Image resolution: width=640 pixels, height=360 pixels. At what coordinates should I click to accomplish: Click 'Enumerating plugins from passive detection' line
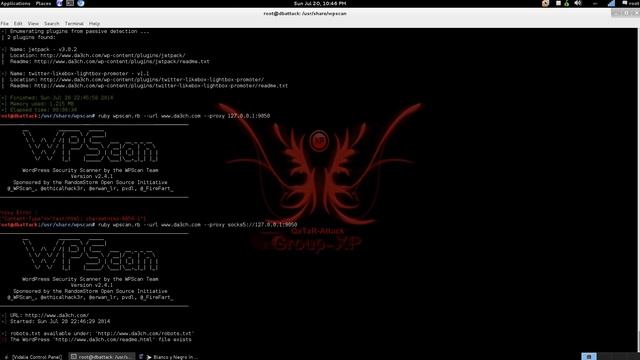coord(80,31)
